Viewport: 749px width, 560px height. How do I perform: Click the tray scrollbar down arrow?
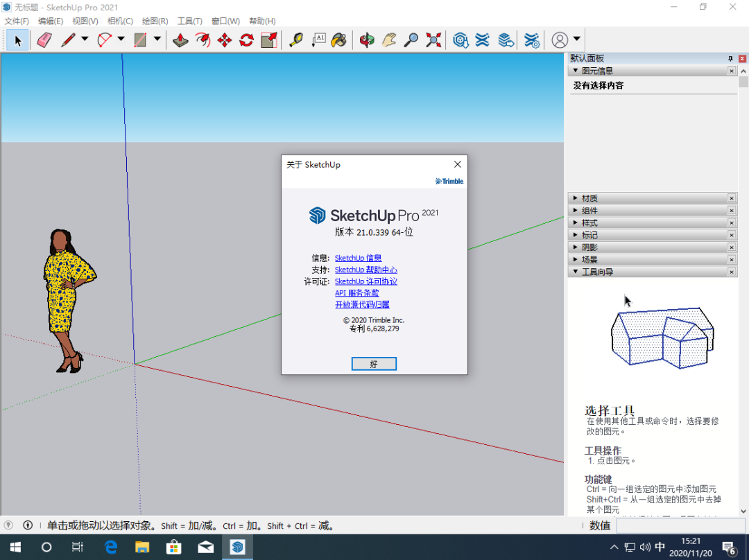pyautogui.click(x=743, y=511)
